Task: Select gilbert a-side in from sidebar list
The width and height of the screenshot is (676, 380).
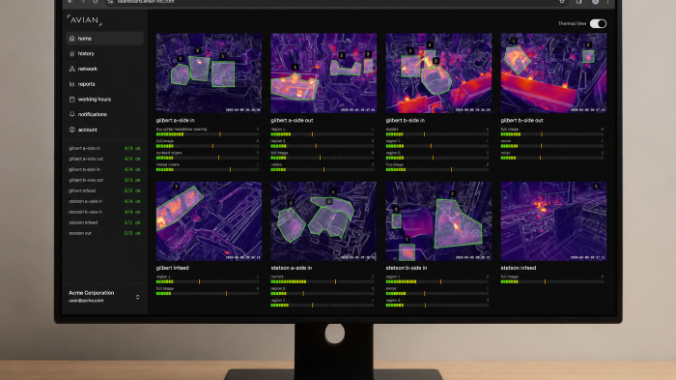Action: point(84,148)
